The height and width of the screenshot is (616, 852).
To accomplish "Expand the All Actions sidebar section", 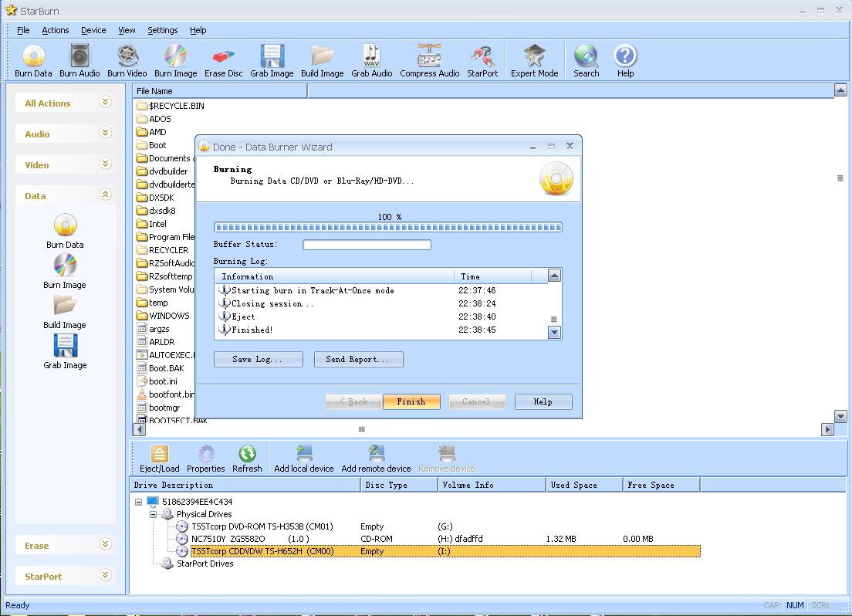I will (x=106, y=102).
